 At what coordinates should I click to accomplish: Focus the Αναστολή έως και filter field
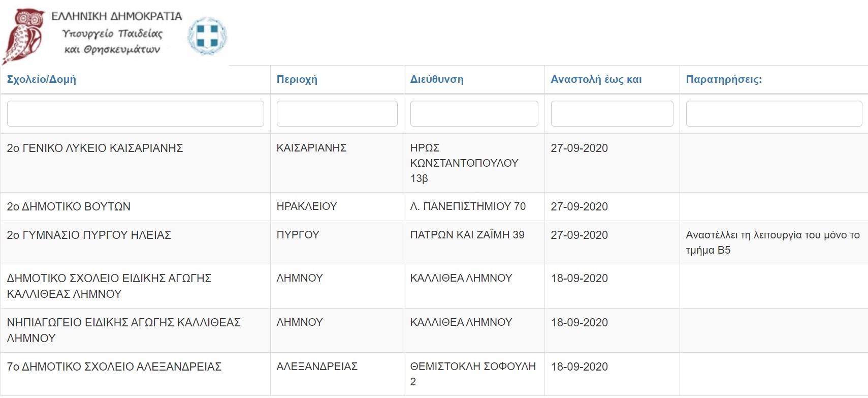tap(612, 113)
